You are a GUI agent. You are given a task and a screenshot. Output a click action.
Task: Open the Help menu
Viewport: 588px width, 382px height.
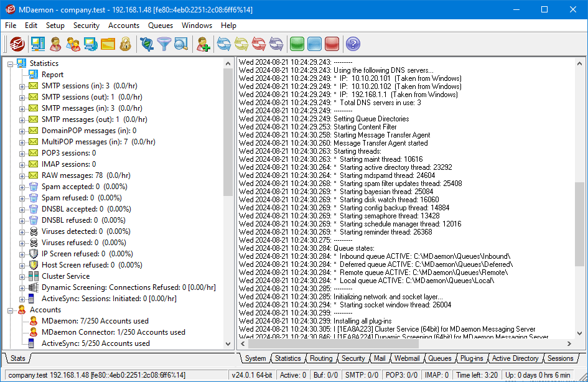tap(228, 26)
